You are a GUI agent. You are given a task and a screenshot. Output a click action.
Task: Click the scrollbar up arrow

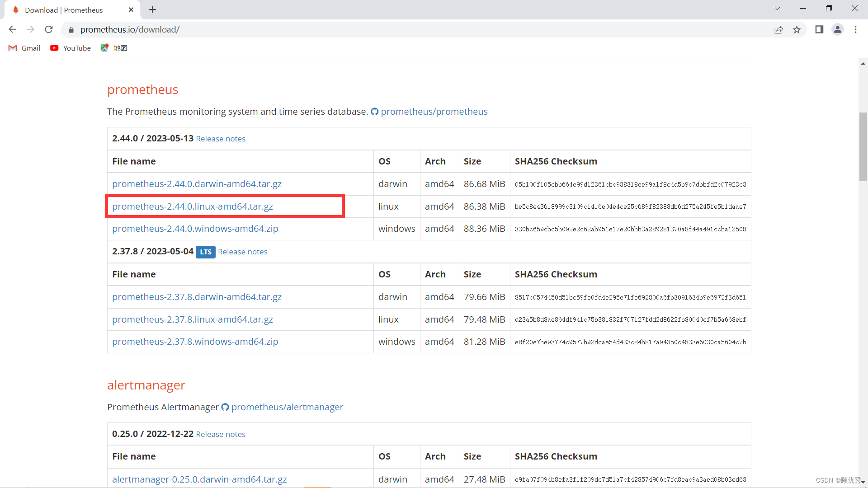point(863,64)
